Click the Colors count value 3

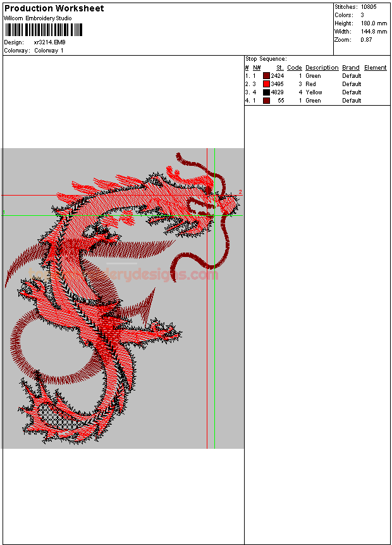click(x=362, y=15)
